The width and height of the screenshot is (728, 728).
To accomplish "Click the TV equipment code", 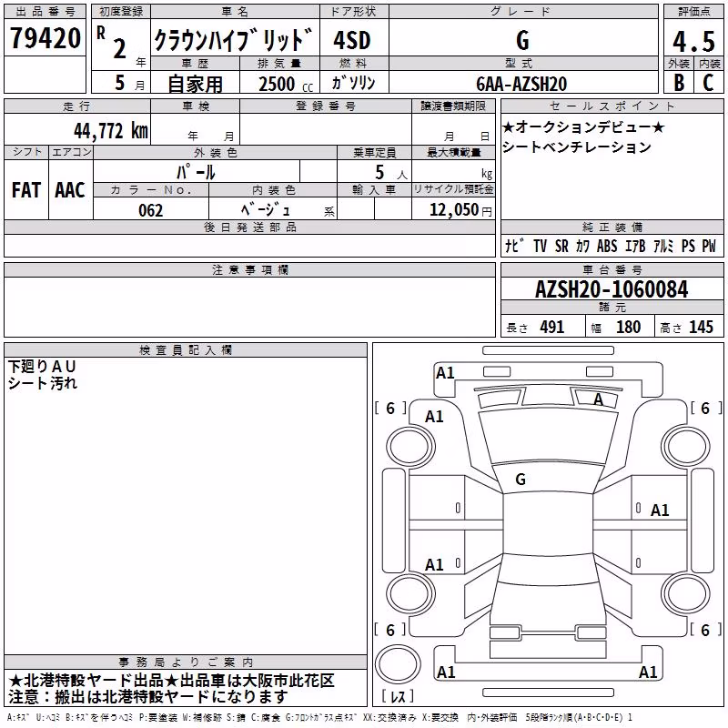I will [x=540, y=246].
